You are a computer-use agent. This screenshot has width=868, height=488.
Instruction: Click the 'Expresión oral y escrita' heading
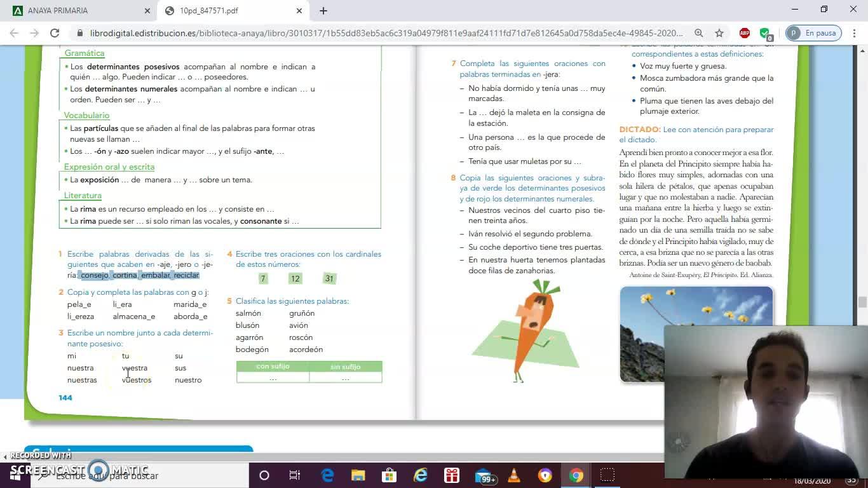point(109,167)
